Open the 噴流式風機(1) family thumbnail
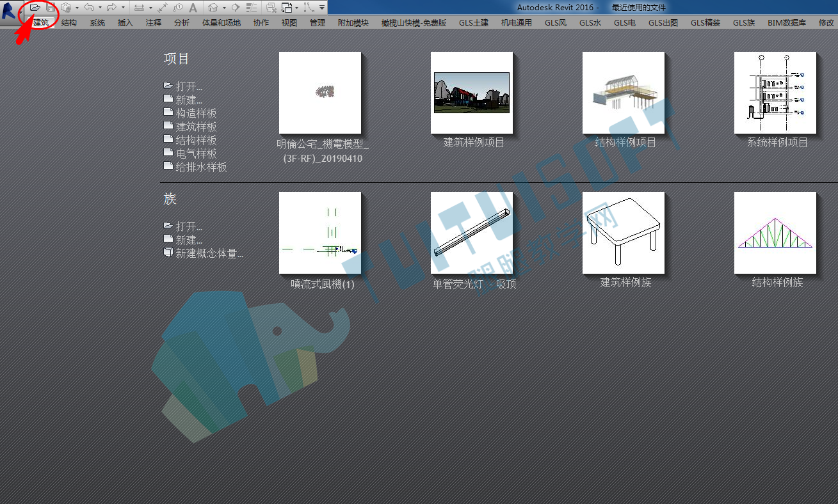The width and height of the screenshot is (838, 504). click(320, 233)
